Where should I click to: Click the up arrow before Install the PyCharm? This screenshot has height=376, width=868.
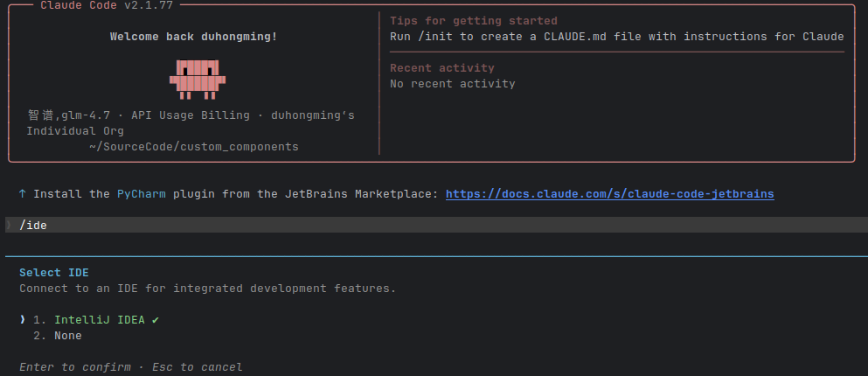(22, 194)
